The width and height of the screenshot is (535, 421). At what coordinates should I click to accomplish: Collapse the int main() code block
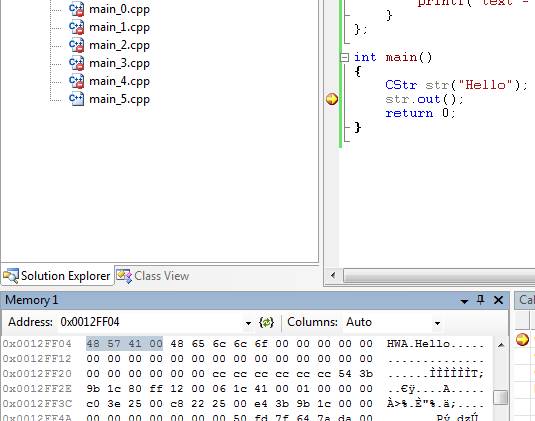[x=345, y=57]
